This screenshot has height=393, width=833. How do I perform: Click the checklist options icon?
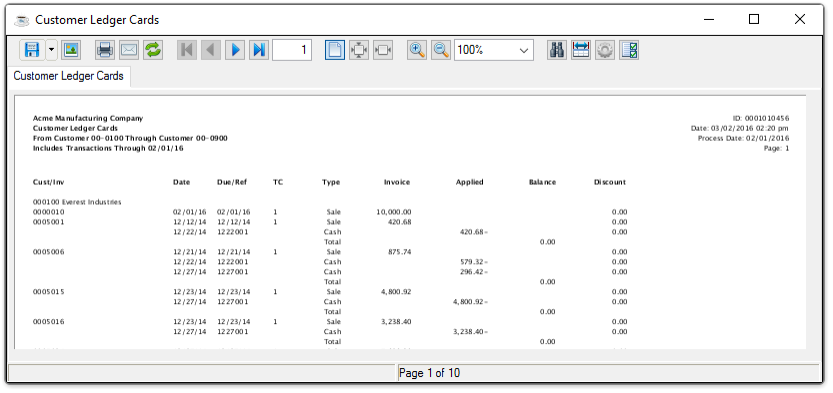pyautogui.click(x=629, y=50)
